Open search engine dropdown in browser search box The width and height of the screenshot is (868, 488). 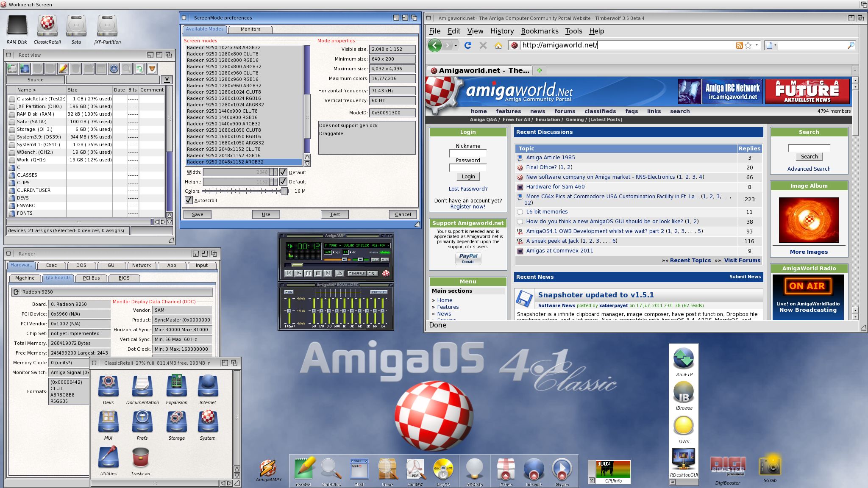[772, 45]
